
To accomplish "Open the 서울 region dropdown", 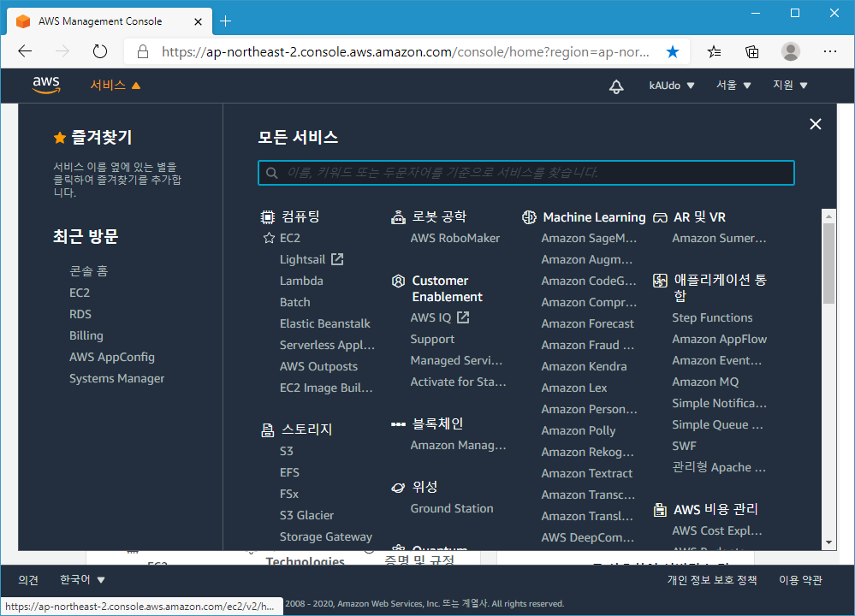I will pos(733,85).
